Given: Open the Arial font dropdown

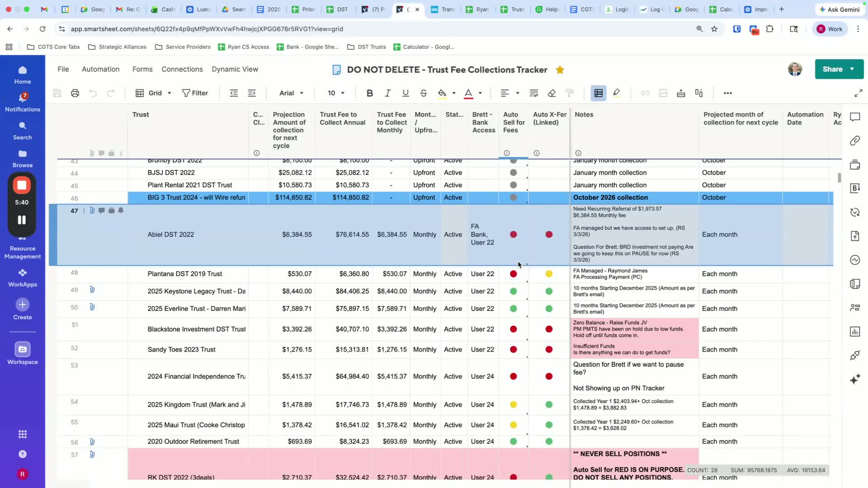Looking at the screenshot, I should 291,93.
